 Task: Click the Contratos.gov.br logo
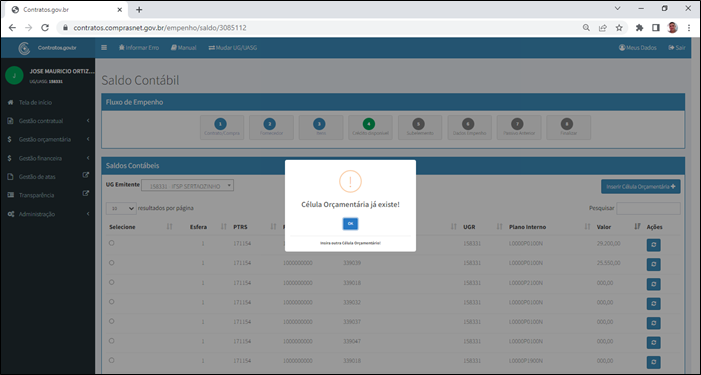tap(47, 48)
